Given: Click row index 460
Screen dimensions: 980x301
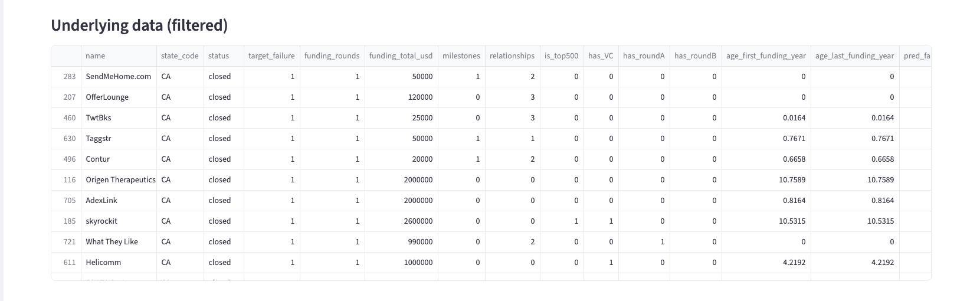Looking at the screenshot, I should pos(66,118).
